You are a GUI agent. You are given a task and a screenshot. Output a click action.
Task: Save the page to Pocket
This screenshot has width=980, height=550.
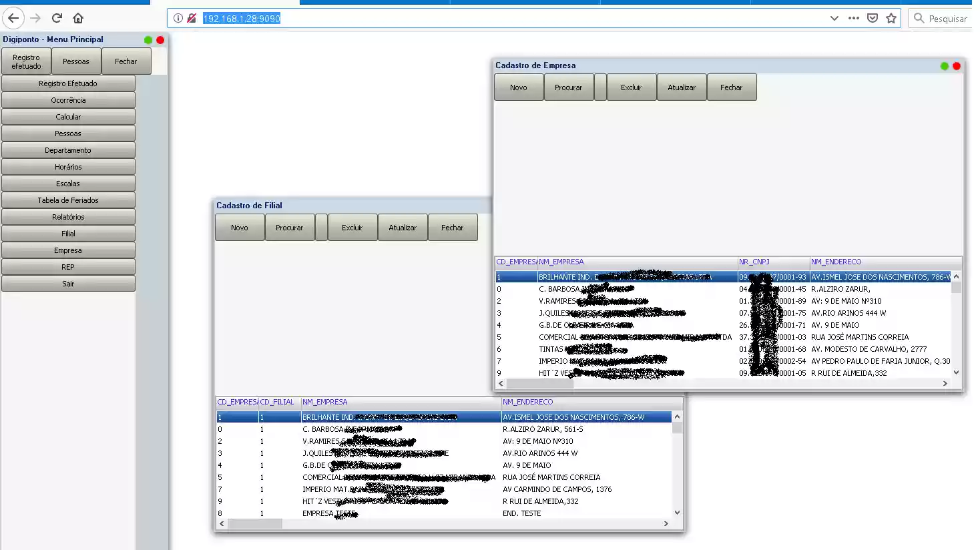point(873,18)
